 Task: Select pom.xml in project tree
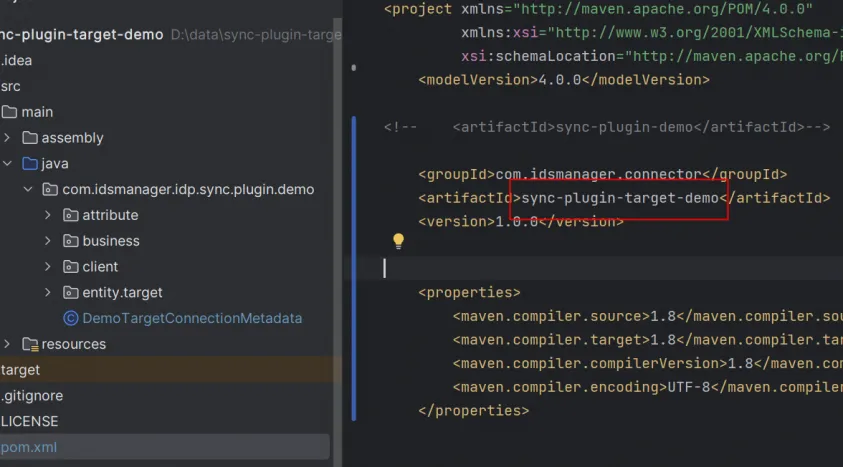28,447
